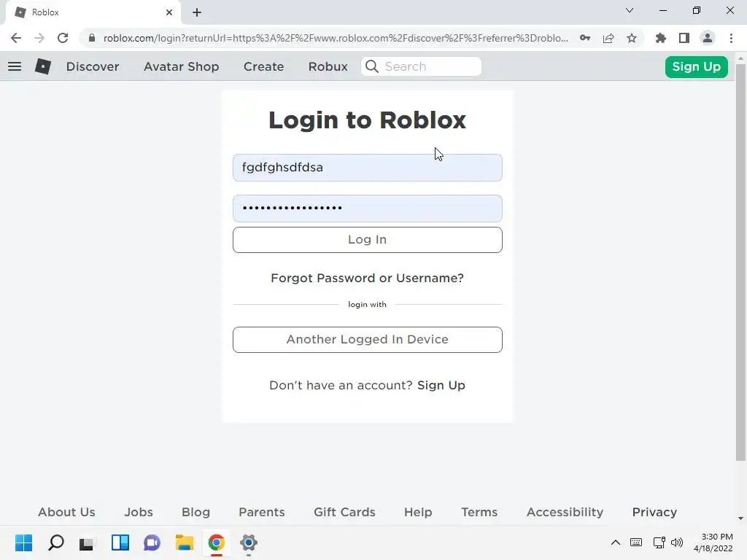Open the Create menu item
The width and height of the screenshot is (747, 560).
264,66
